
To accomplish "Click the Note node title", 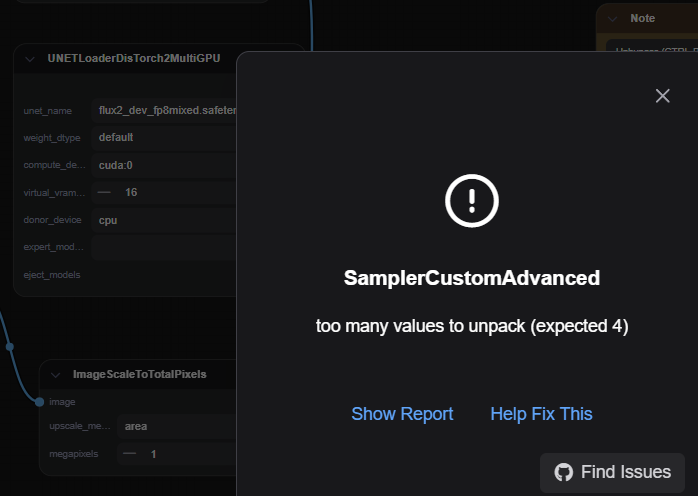I will coord(642,18).
